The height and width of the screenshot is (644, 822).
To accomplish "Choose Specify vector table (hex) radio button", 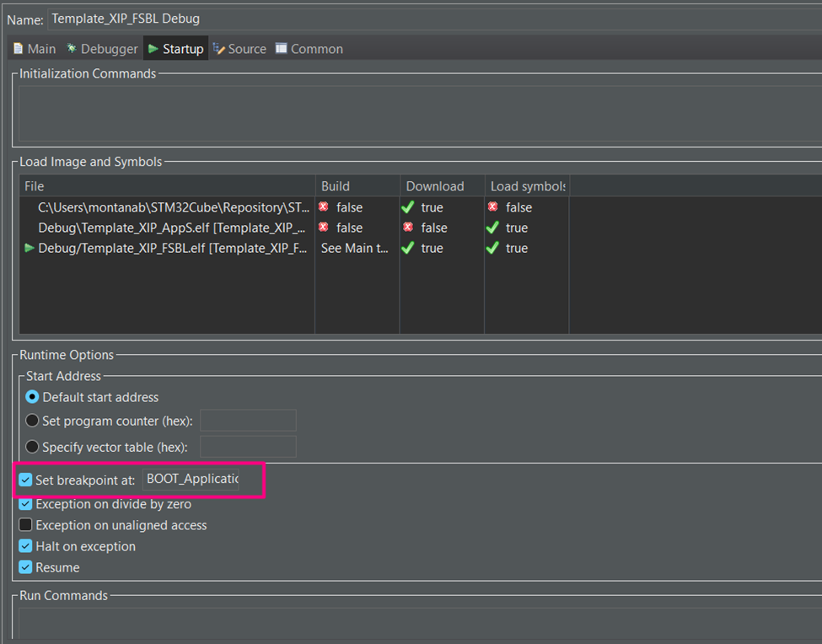I will coord(32,447).
